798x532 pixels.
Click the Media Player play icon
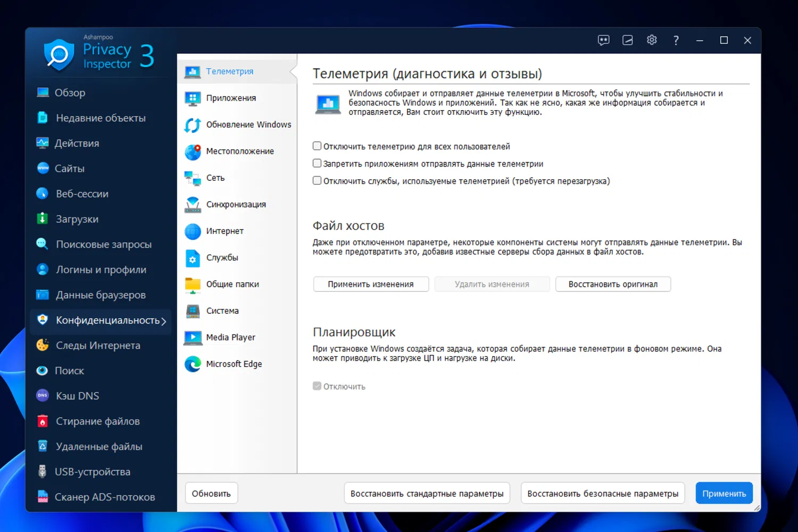(x=193, y=338)
